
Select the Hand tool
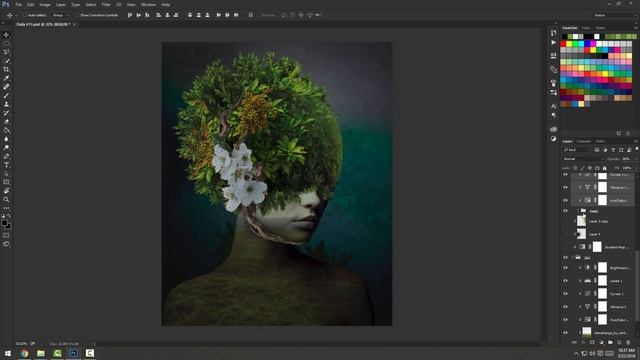coord(6,191)
